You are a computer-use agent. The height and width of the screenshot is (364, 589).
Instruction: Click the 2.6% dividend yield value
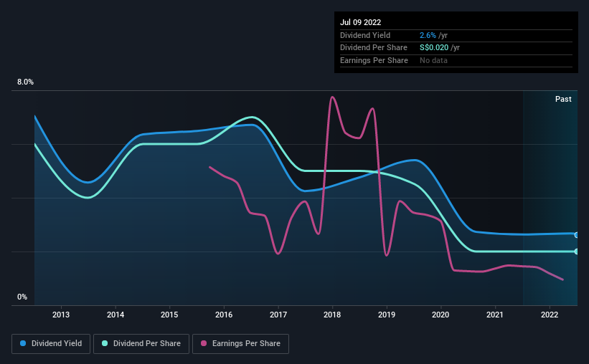pos(428,35)
